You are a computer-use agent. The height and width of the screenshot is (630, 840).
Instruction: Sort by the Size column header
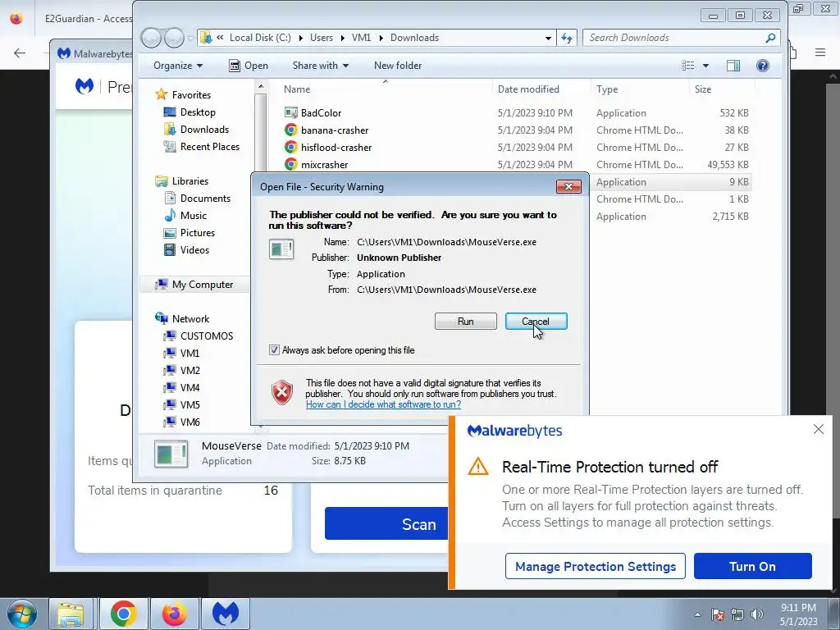(703, 89)
